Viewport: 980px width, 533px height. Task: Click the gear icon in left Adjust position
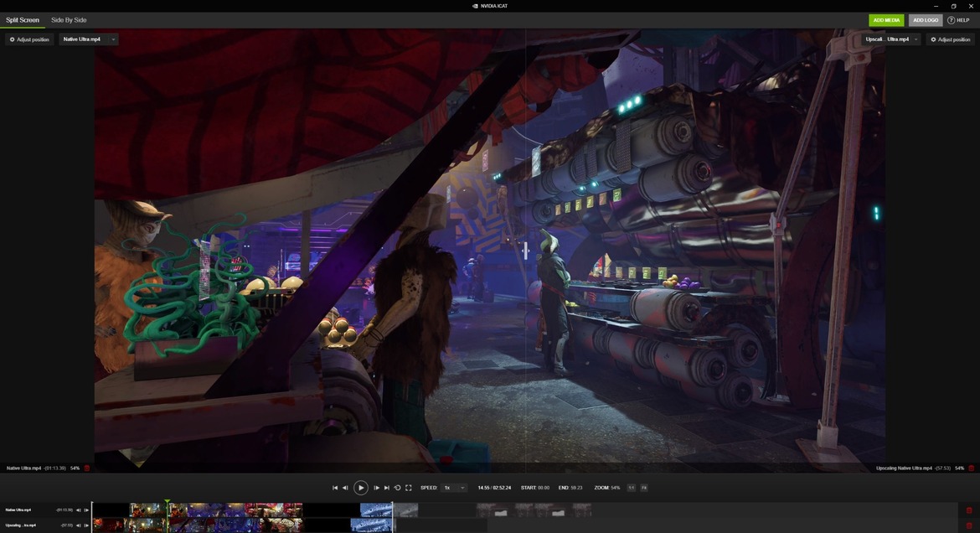[12, 39]
